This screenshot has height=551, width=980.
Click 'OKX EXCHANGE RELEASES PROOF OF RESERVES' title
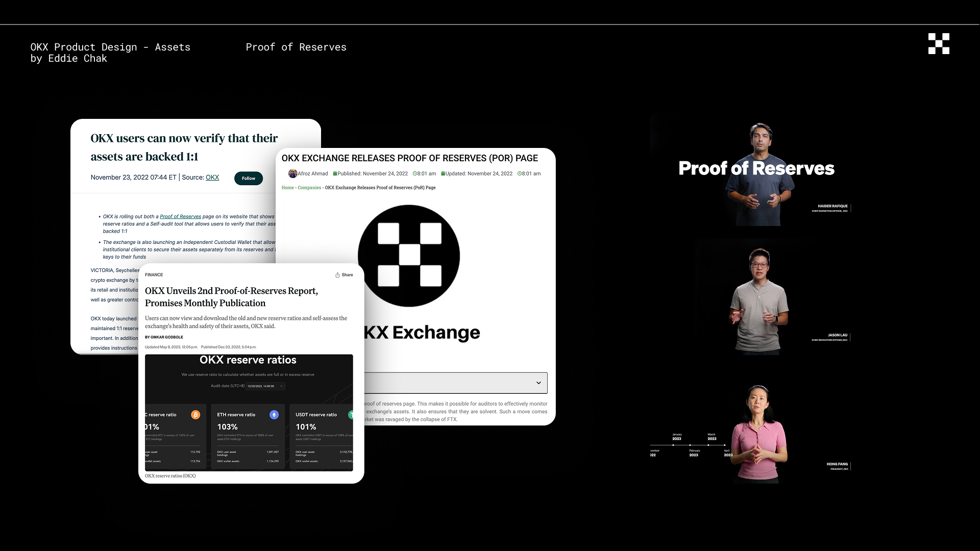tap(410, 158)
